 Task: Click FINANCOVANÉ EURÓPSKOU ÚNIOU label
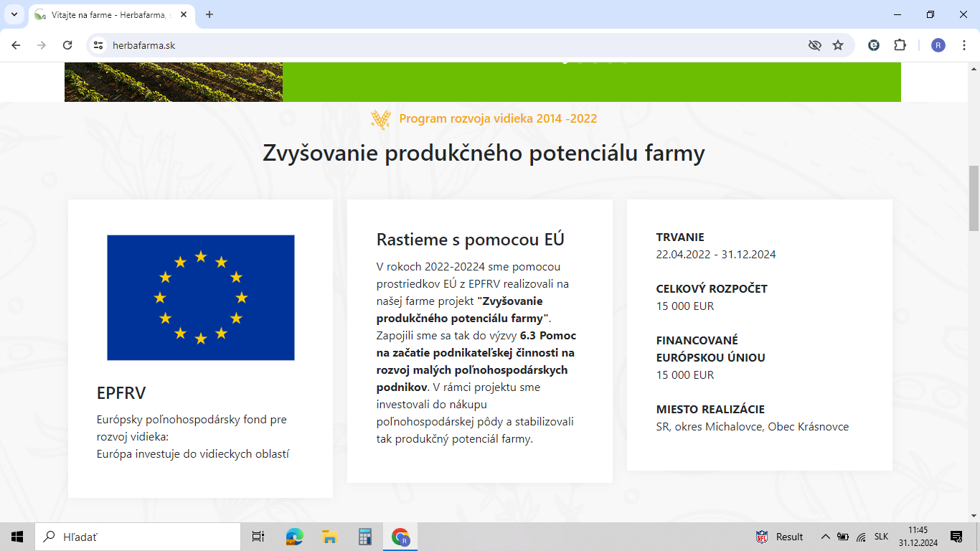coord(711,349)
